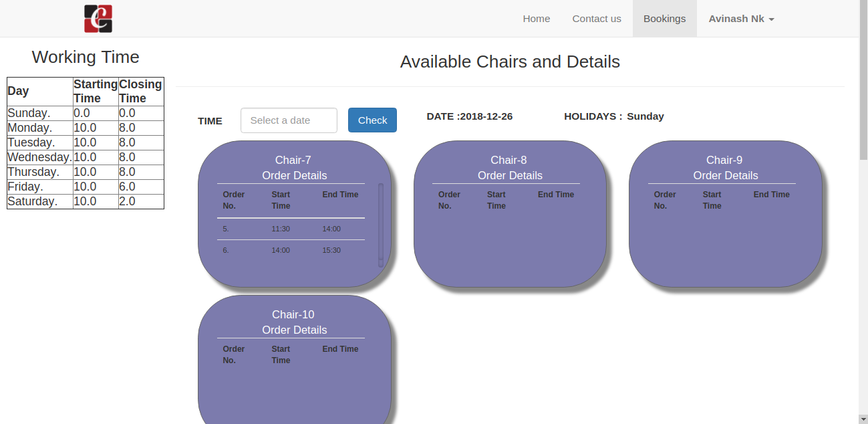This screenshot has height=424, width=868.
Task: Open the Home page link
Action: [x=536, y=19]
